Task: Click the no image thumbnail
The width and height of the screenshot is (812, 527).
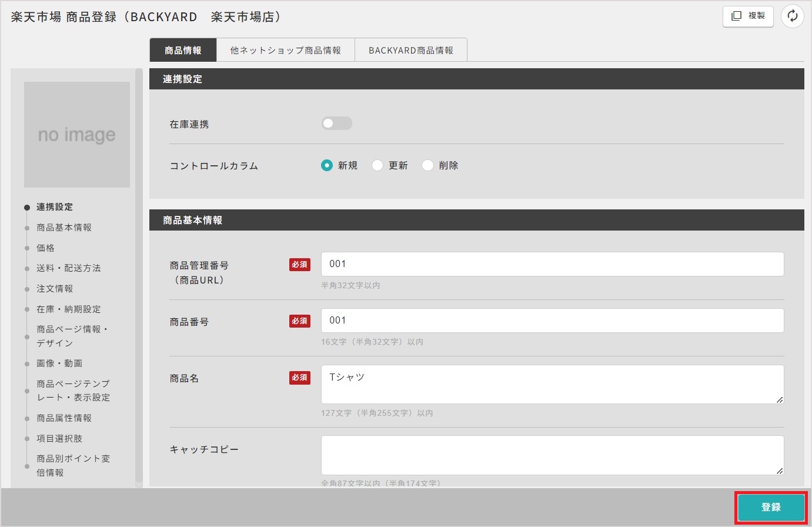Action: [77, 135]
